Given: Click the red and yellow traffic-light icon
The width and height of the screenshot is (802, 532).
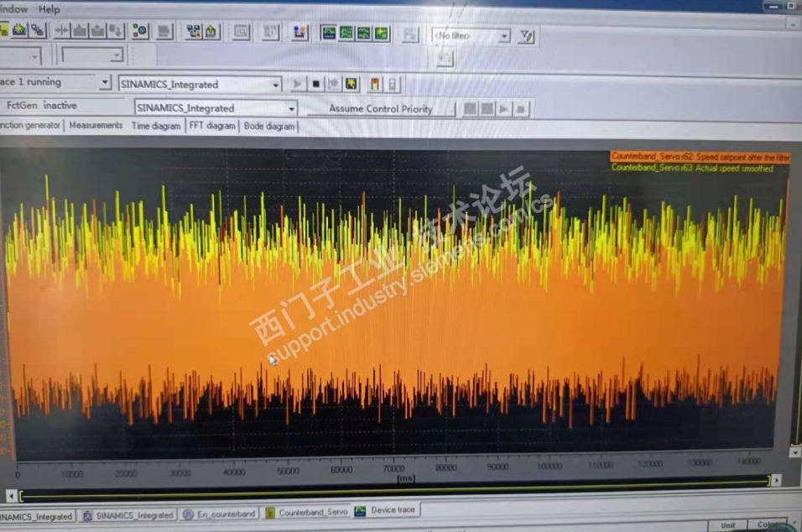Looking at the screenshot, I should pos(375,85).
